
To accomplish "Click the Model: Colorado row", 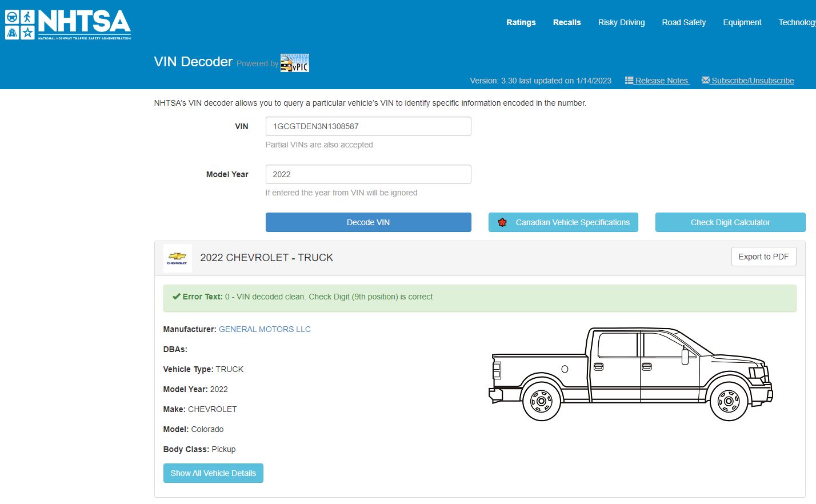I will coord(193,429).
